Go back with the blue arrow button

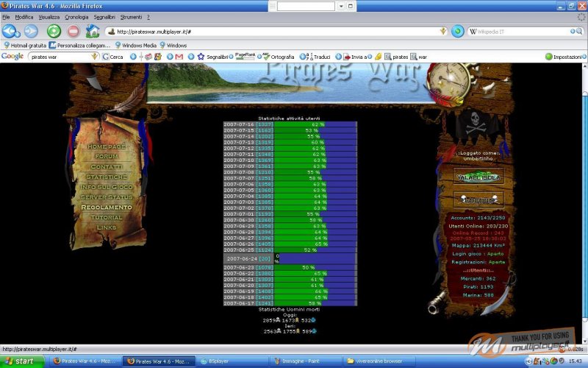pyautogui.click(x=9, y=31)
